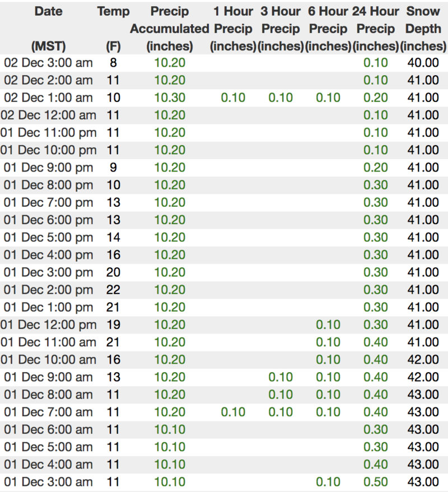The image size is (448, 492).
Task: Select the temperature 8 cell
Action: 113,63
